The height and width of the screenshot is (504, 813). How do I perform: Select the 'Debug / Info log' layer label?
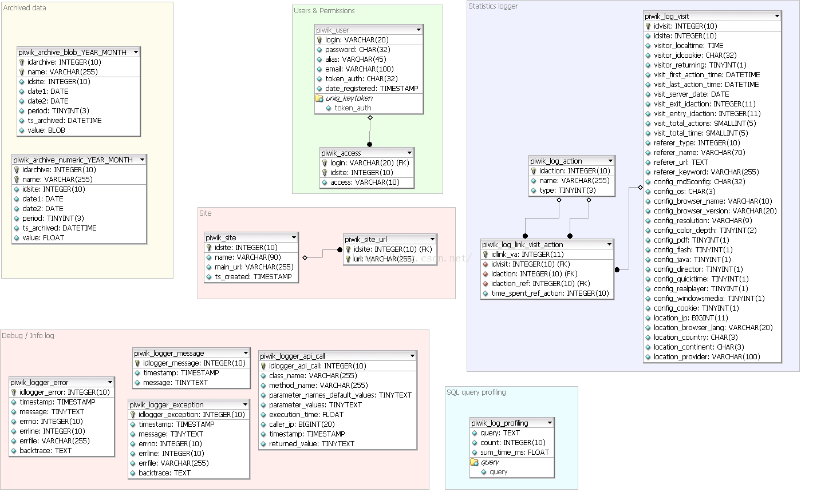point(28,336)
